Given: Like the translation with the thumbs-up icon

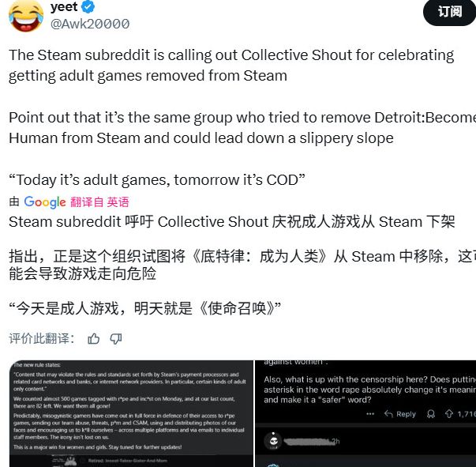Looking at the screenshot, I should coord(93,338).
